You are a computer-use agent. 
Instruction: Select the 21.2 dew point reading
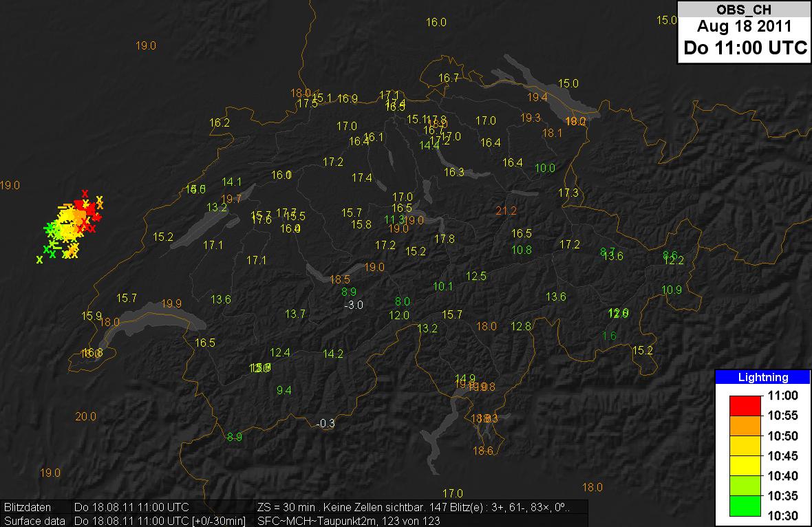pos(506,211)
